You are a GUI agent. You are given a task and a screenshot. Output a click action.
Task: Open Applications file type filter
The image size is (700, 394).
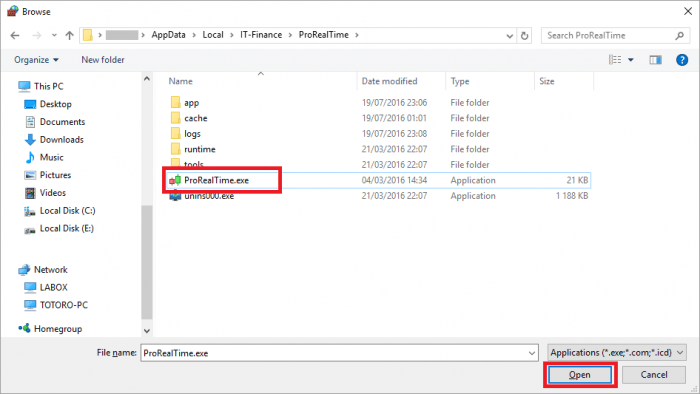pos(617,353)
